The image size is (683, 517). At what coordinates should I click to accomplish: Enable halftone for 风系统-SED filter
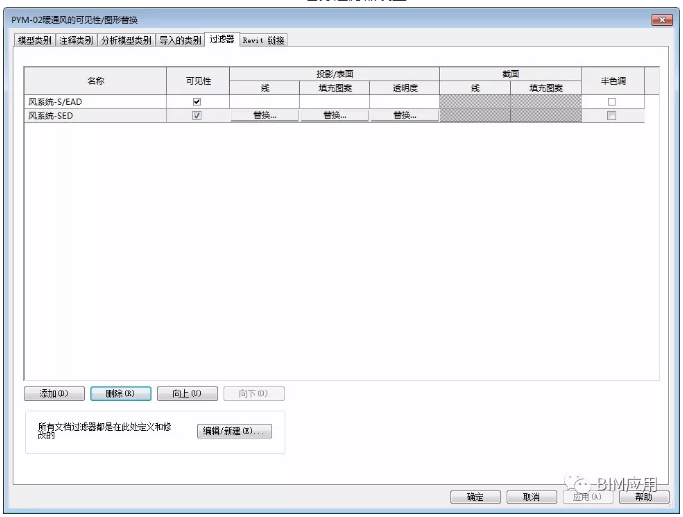(x=612, y=116)
